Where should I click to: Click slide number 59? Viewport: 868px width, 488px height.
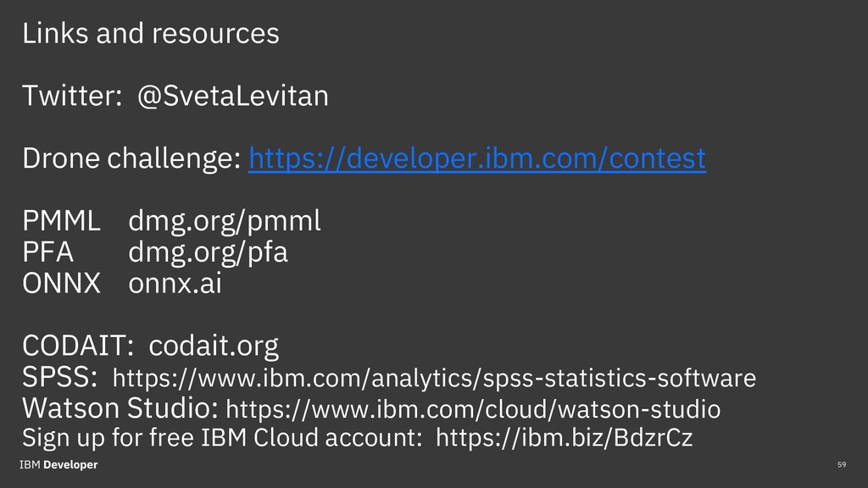pyautogui.click(x=842, y=465)
